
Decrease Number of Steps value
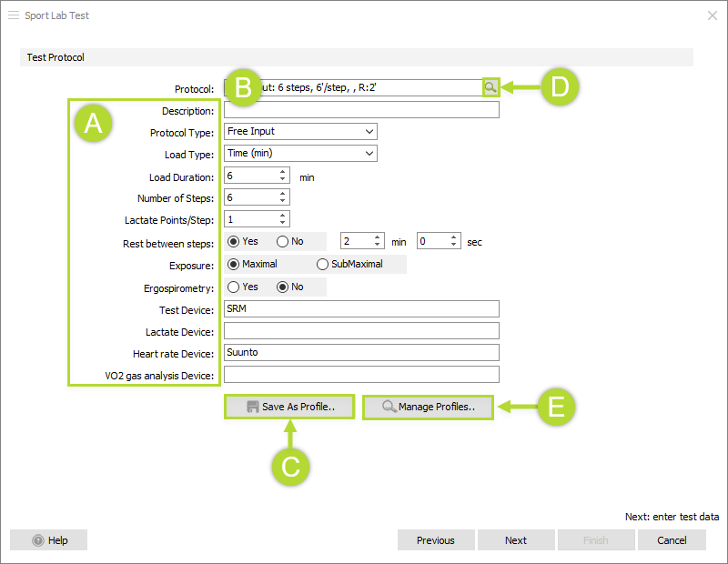click(282, 201)
